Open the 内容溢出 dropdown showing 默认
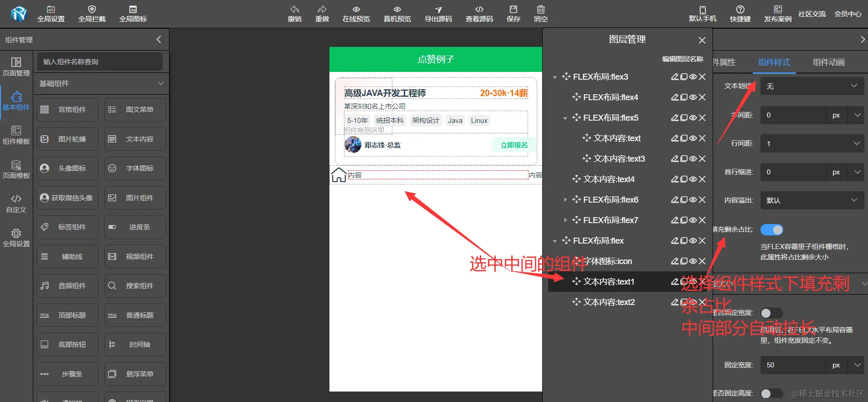The image size is (868, 402). coord(812,200)
